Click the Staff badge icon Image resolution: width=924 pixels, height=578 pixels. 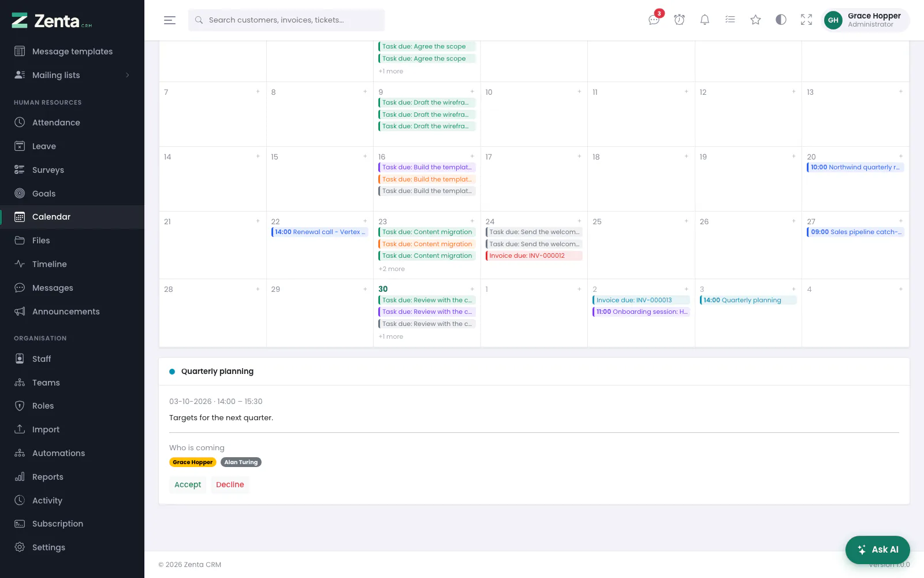(x=20, y=359)
